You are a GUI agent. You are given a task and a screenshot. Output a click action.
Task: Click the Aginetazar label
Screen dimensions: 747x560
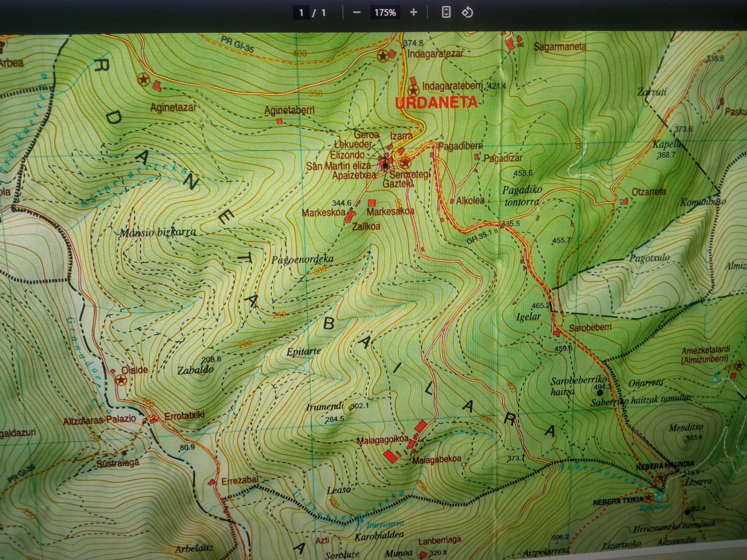(x=173, y=107)
